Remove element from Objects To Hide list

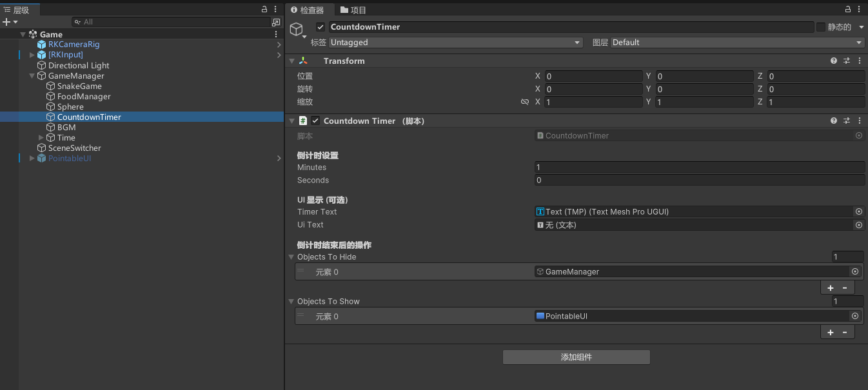click(x=845, y=288)
